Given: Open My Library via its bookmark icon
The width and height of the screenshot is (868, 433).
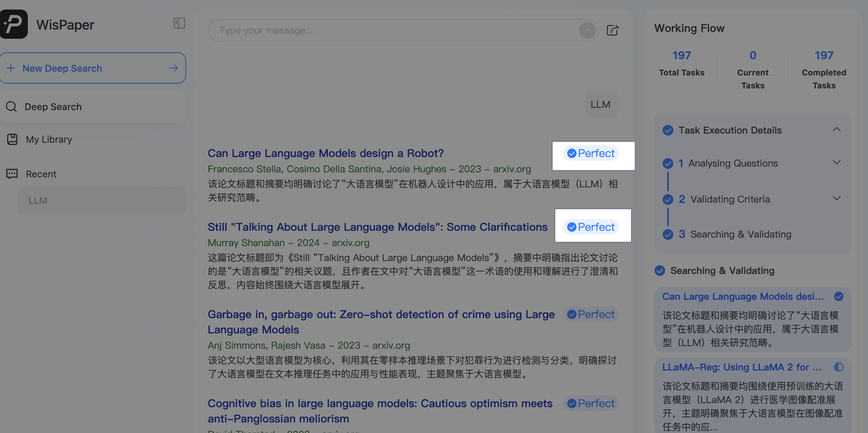Looking at the screenshot, I should tap(12, 139).
